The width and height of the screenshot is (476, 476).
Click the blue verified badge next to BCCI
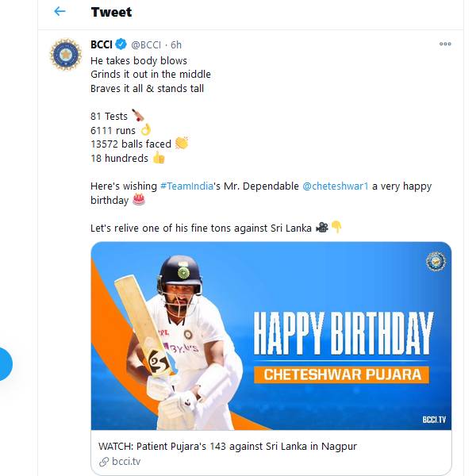121,44
